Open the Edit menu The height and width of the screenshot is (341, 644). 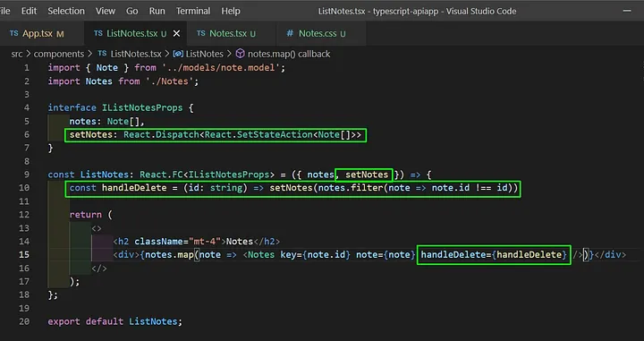(29, 11)
